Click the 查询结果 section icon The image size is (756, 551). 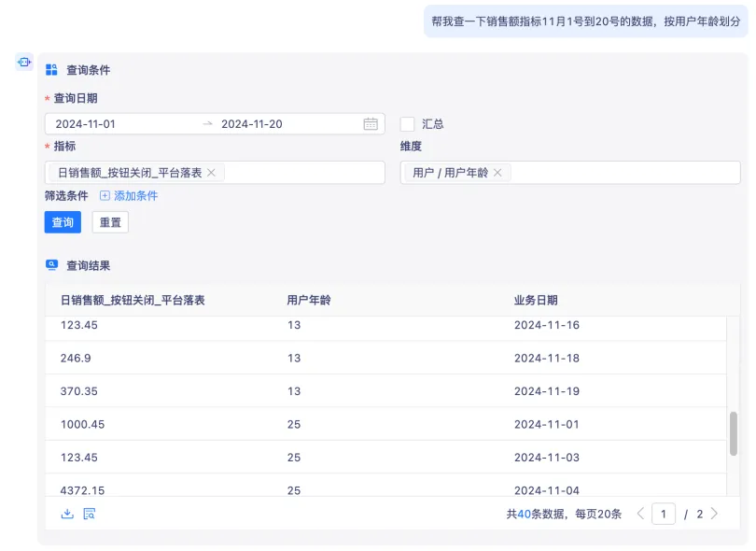coord(51,265)
